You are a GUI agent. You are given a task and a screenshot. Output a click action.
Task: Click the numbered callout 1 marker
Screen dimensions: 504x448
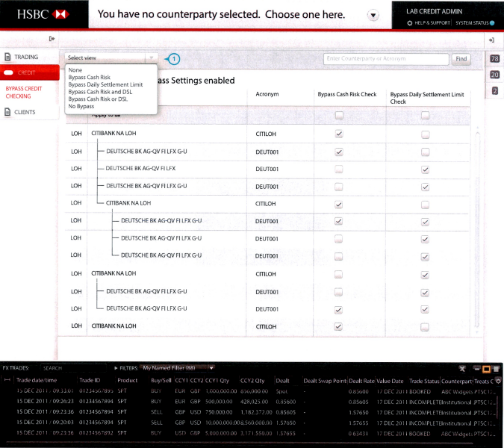pyautogui.click(x=175, y=58)
